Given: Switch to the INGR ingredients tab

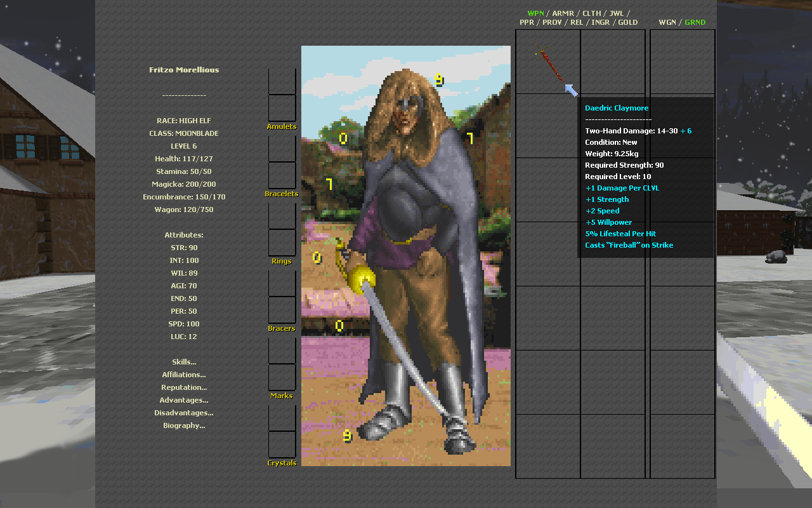Looking at the screenshot, I should pyautogui.click(x=601, y=22).
